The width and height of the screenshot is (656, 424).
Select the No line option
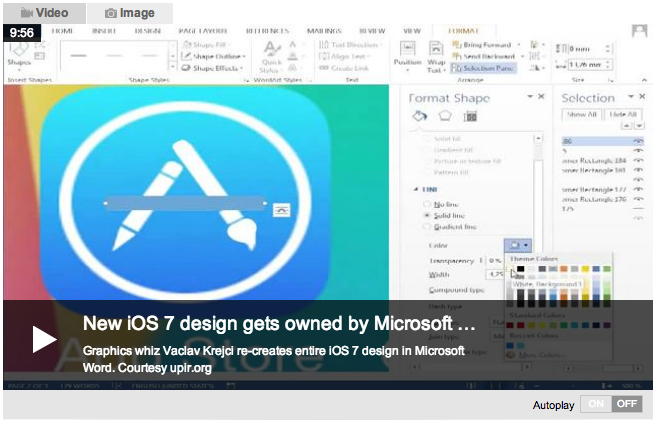tap(441, 204)
